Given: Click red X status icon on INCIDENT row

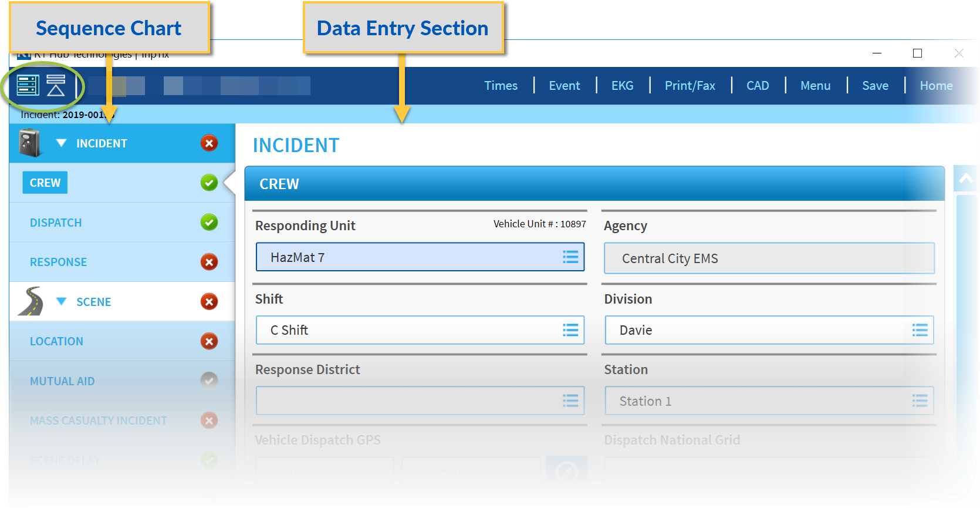Looking at the screenshot, I should [209, 143].
